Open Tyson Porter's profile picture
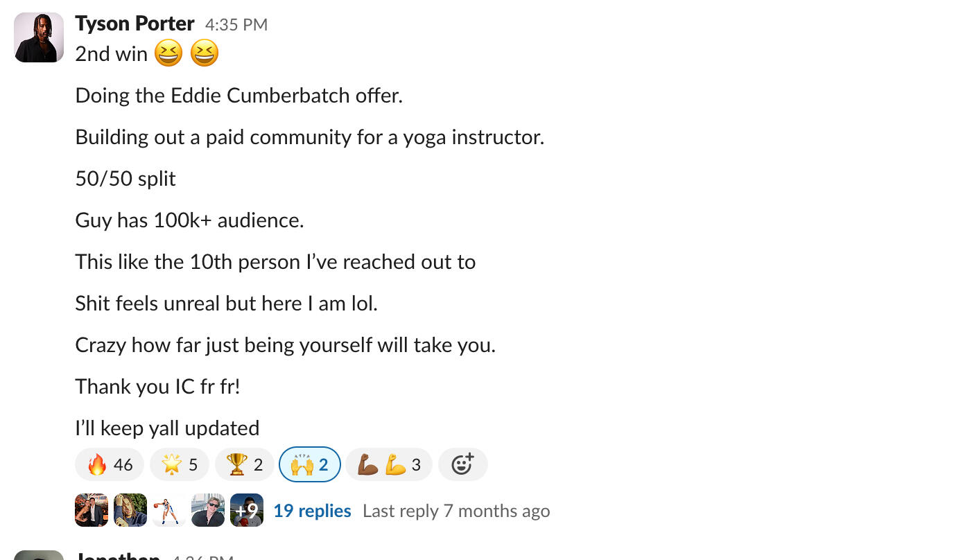Image resolution: width=972 pixels, height=560 pixels. point(39,37)
